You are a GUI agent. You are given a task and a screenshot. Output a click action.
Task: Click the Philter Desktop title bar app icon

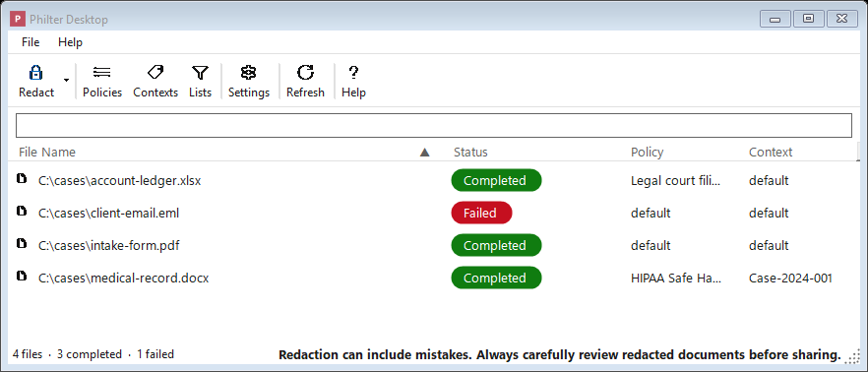(18, 20)
